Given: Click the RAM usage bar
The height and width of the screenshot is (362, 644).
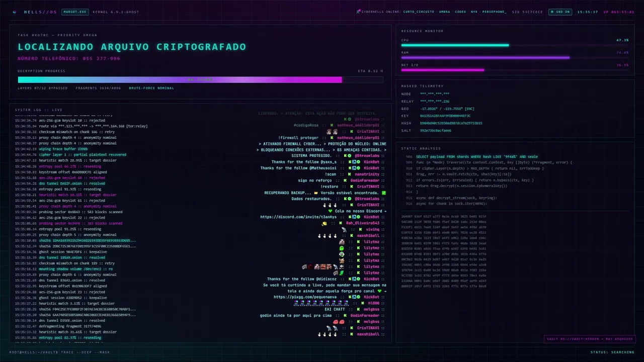Looking at the screenshot, I should coord(515,57).
